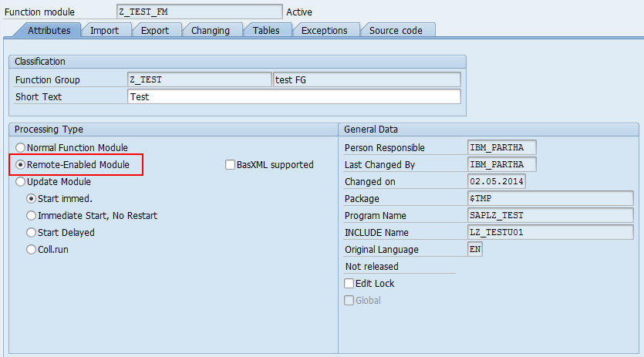Open the Exceptions tab
Viewport: 644px width, 357px height.
(x=325, y=30)
